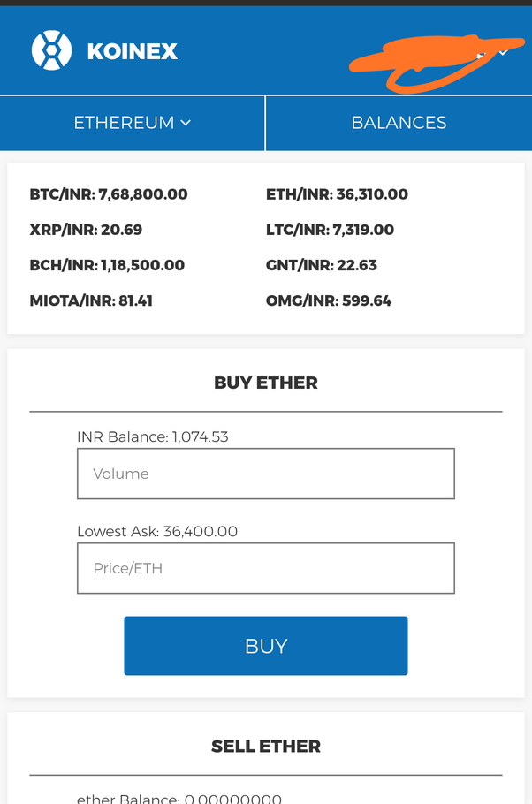Click the KOINEX brand name text

(x=133, y=51)
